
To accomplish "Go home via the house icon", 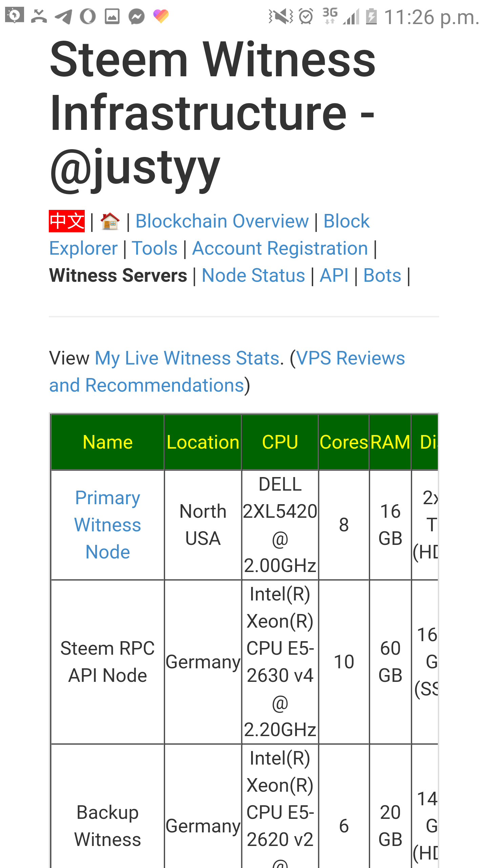I will click(x=110, y=221).
